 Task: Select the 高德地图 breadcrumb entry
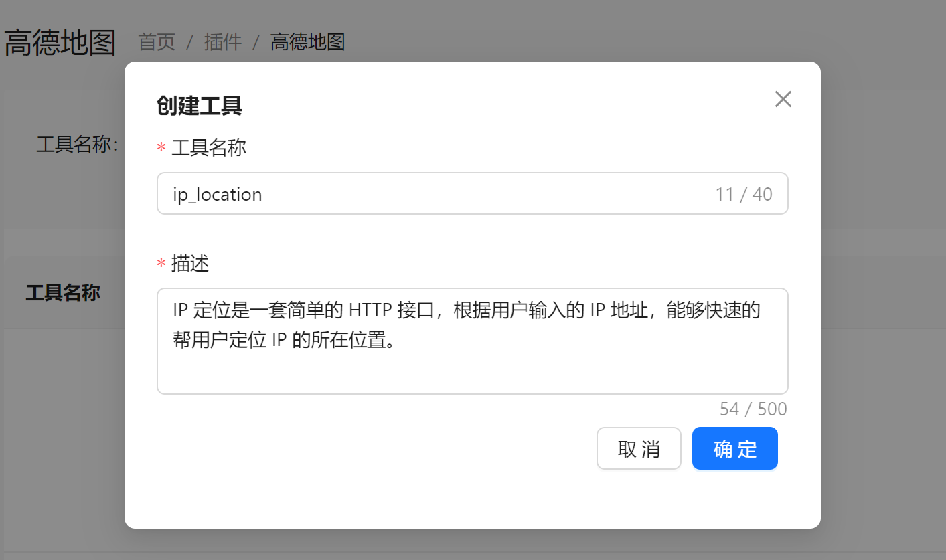pos(307,42)
